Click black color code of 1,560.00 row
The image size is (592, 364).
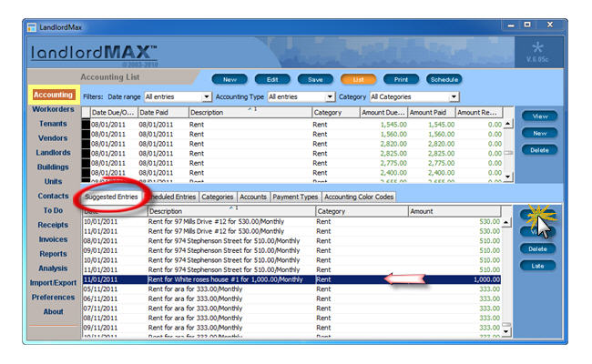click(x=87, y=135)
